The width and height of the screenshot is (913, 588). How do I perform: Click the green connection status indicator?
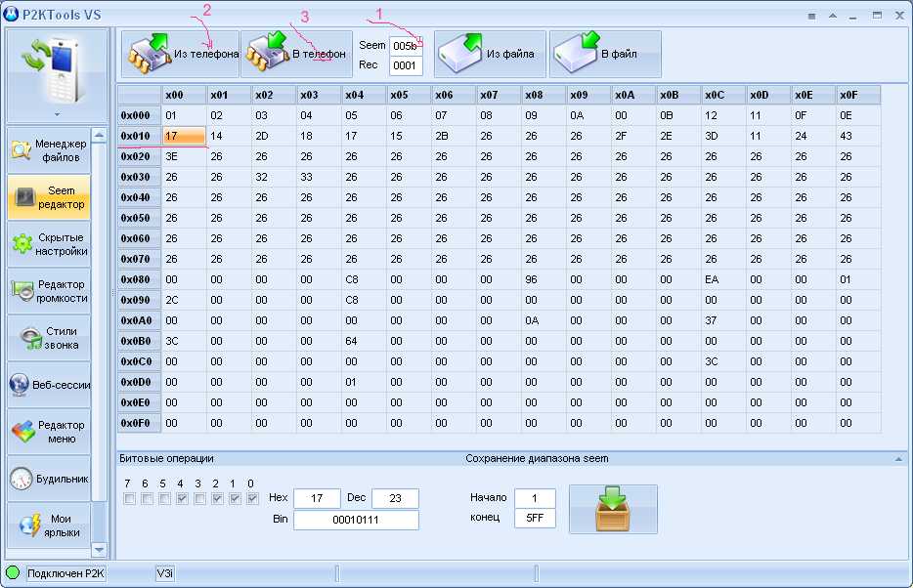(x=13, y=573)
